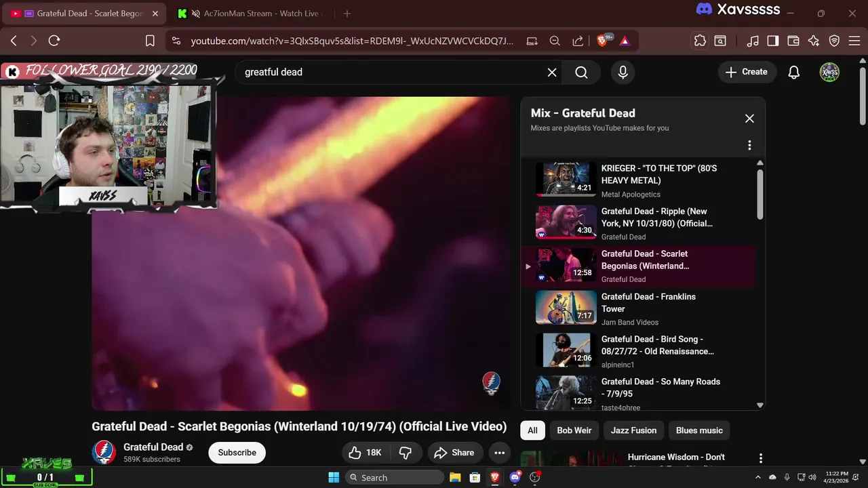Select the Blues music filter chip
The width and height of the screenshot is (868, 488).
[x=699, y=430]
